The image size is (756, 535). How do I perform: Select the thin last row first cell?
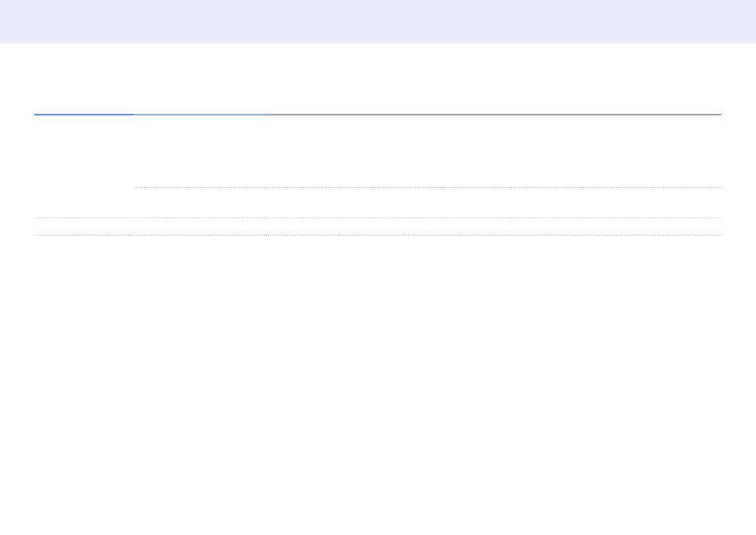tap(84, 226)
